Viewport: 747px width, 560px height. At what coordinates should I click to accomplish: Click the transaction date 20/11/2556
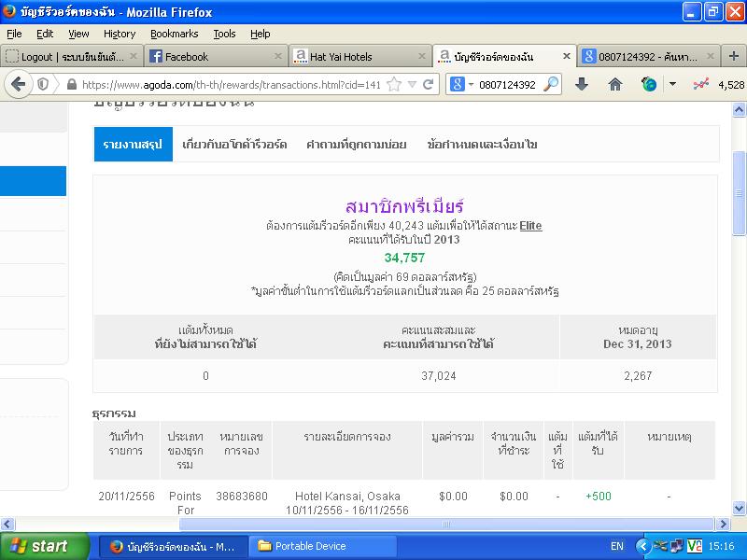coord(126,497)
